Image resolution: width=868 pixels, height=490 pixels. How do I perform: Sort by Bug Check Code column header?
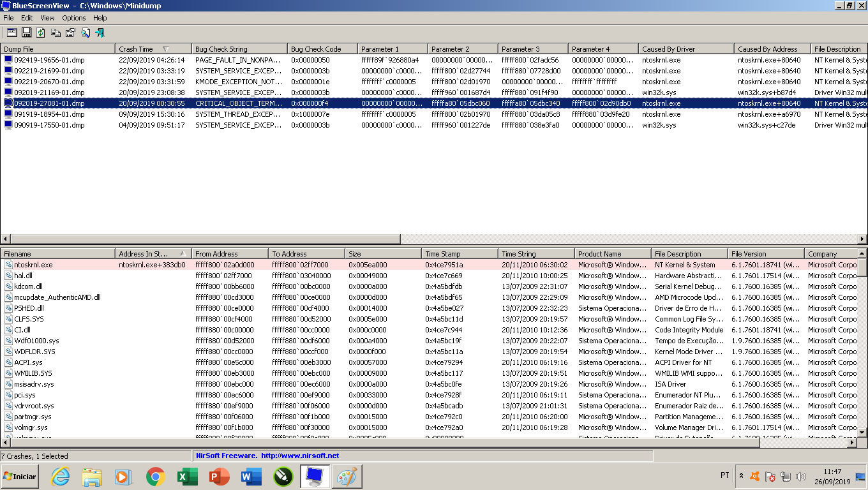point(322,48)
